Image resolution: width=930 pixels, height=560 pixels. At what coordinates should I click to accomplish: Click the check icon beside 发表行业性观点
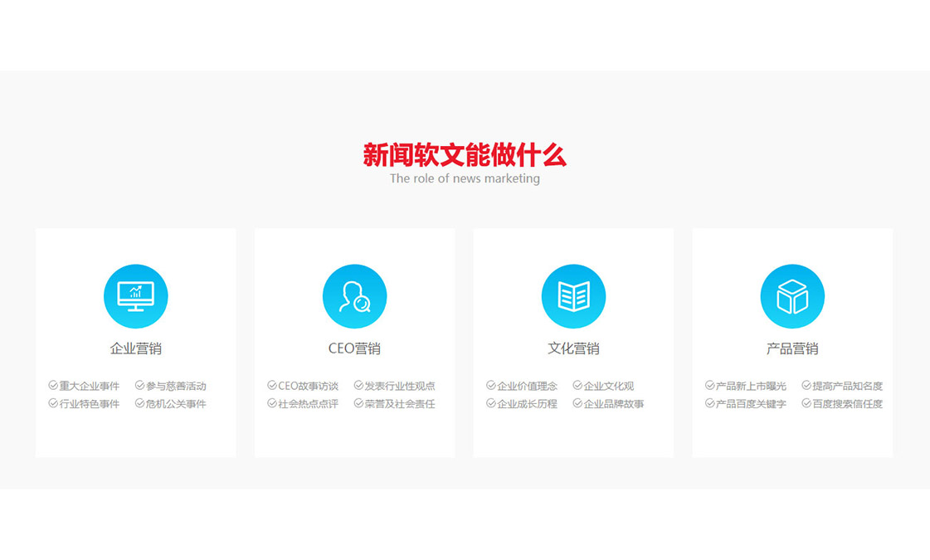tap(358, 386)
